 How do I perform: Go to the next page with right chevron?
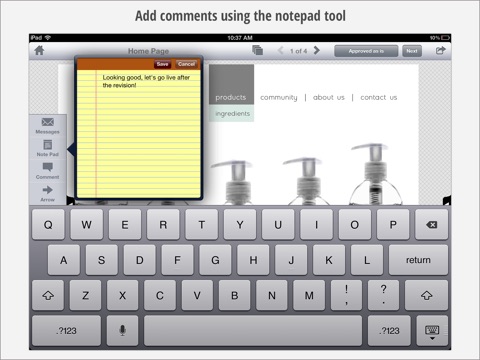(x=317, y=51)
